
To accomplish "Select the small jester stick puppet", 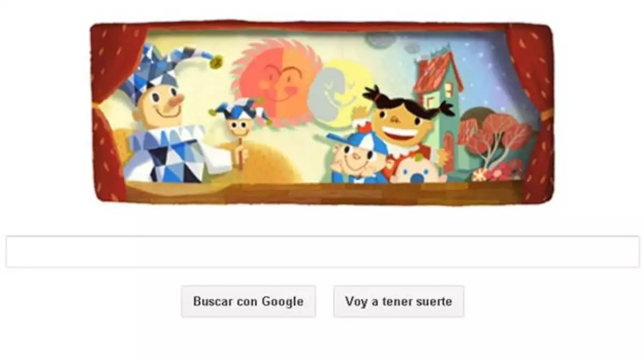I will click(x=240, y=128).
